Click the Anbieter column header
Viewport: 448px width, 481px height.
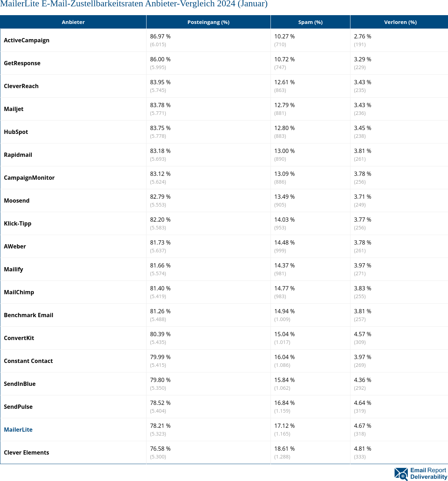tap(73, 22)
